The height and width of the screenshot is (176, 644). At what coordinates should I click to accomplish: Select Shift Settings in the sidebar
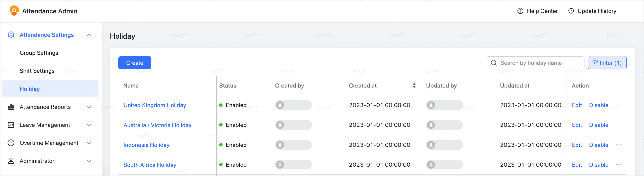coord(37,71)
